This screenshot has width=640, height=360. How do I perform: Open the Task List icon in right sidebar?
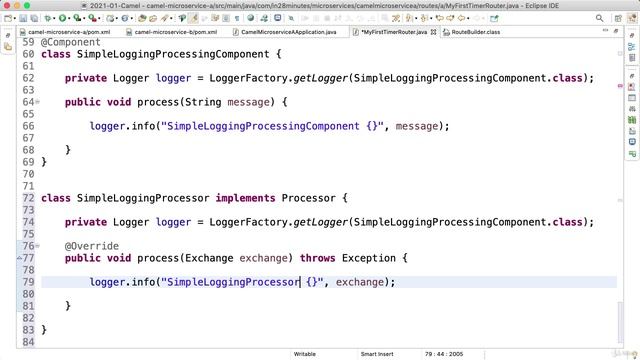click(632, 58)
